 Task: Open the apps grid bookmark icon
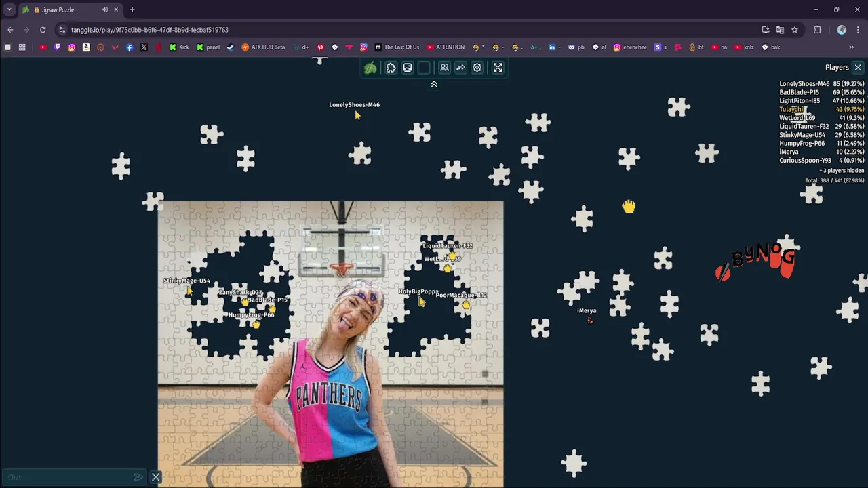click(x=22, y=47)
